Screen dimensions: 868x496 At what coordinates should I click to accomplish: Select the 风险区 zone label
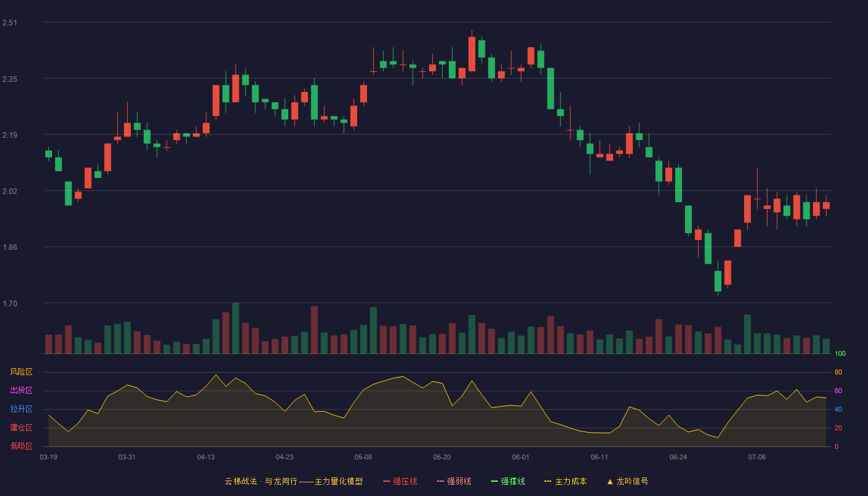point(21,372)
